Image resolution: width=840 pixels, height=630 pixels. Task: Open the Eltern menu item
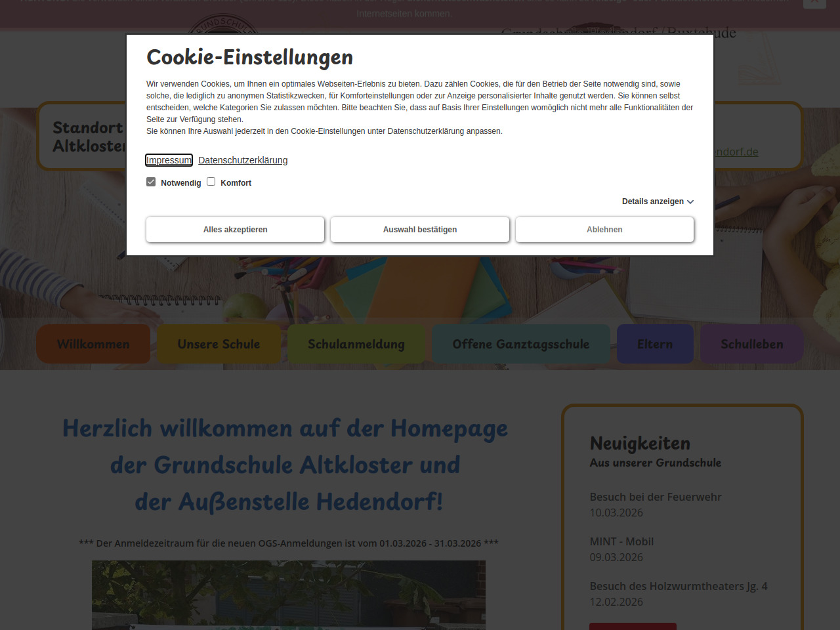click(x=655, y=344)
